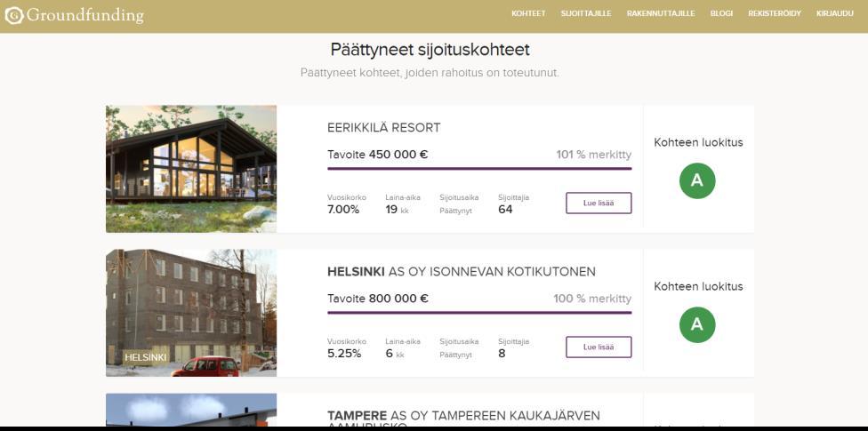Select the 7.00% Vuosikorko value
The width and height of the screenshot is (868, 431).
coord(343,209)
